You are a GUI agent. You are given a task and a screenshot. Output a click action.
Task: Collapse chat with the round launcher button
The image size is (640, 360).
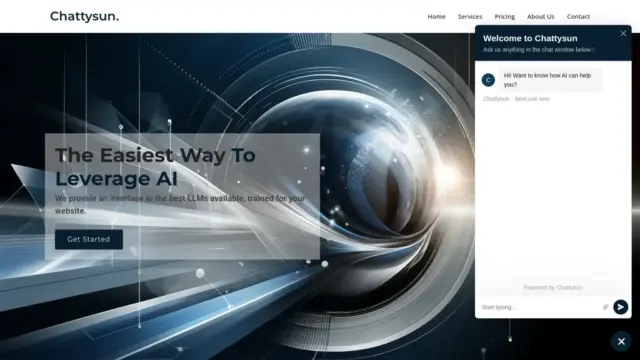[x=621, y=342]
